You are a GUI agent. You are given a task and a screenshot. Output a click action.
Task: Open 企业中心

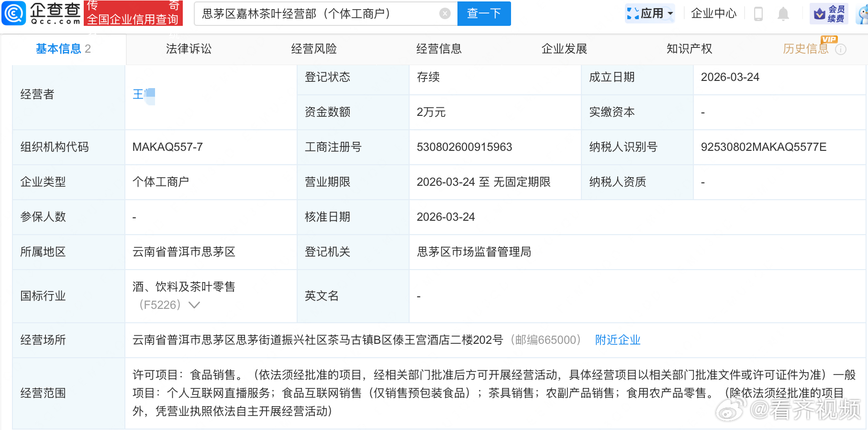[x=713, y=13]
